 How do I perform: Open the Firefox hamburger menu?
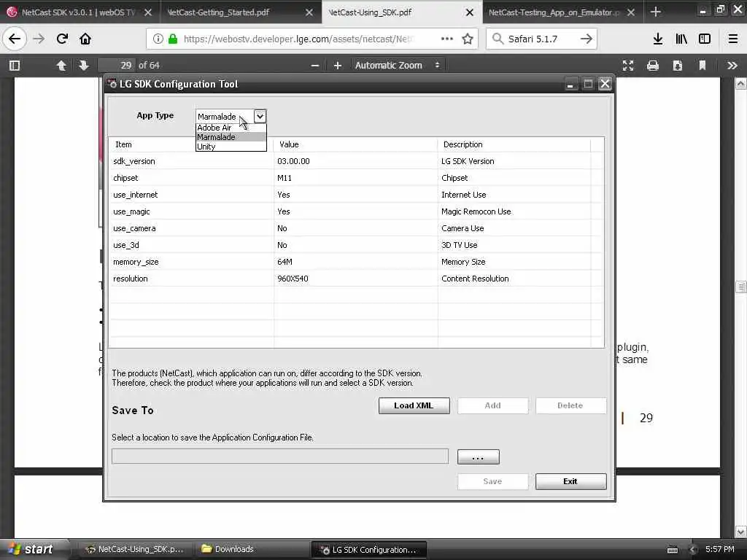(x=733, y=39)
